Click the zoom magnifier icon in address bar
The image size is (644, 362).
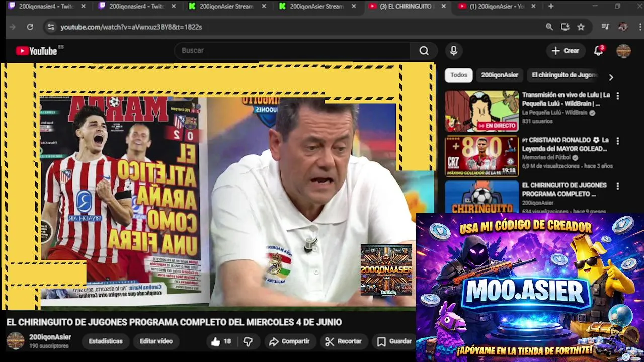coord(549,27)
